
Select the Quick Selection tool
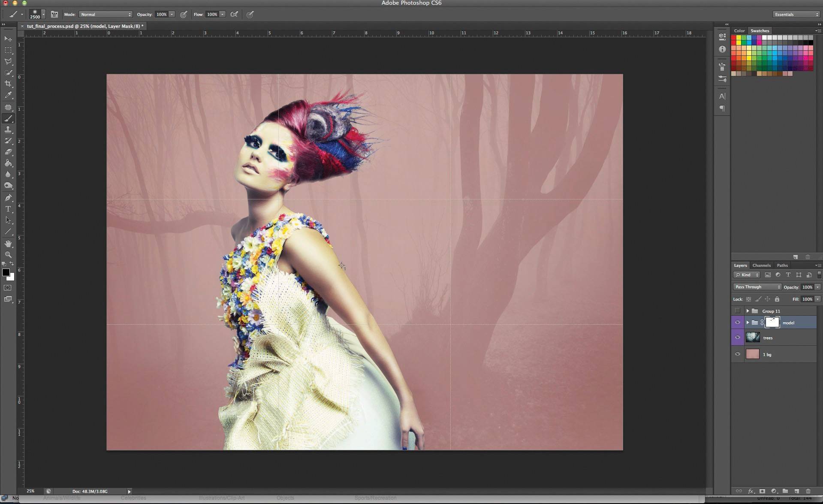tap(8, 72)
